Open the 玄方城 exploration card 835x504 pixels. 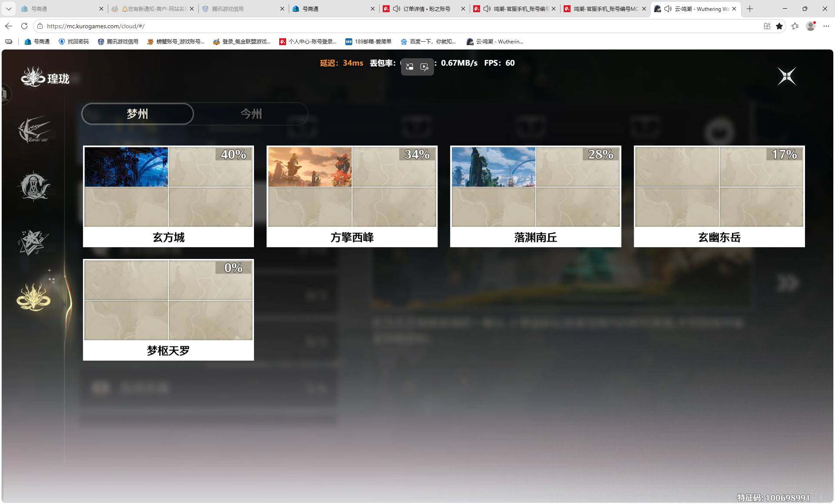point(168,196)
